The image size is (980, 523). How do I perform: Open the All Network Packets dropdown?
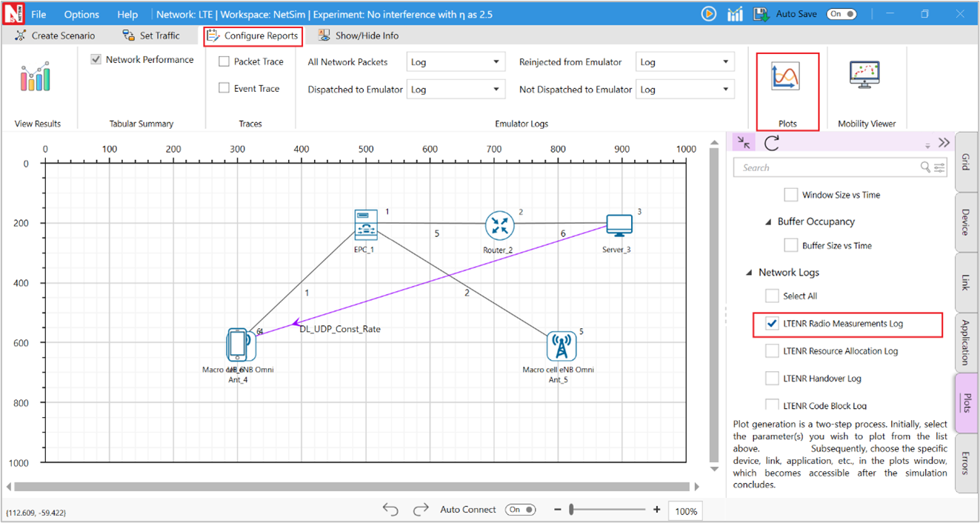[456, 62]
